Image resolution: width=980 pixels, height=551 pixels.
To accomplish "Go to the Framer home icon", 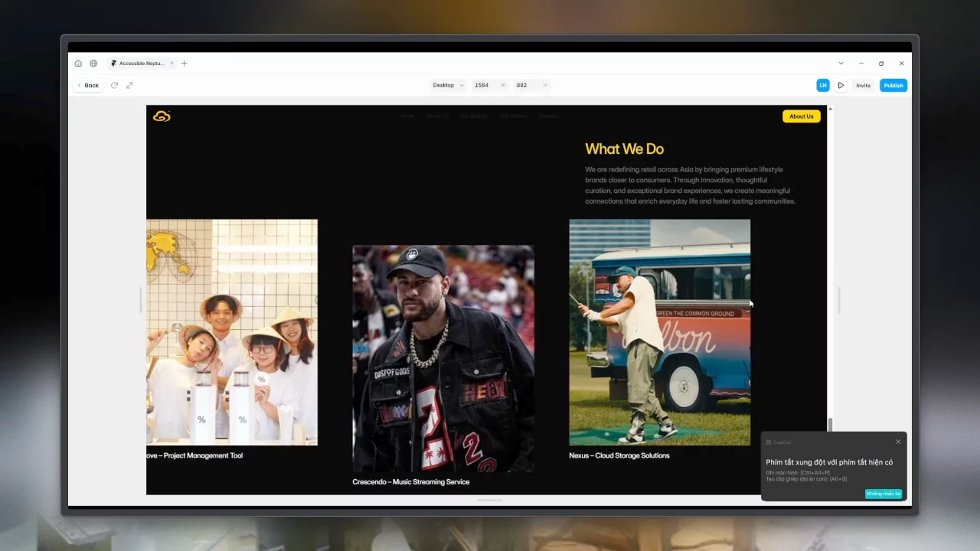I will coord(78,64).
